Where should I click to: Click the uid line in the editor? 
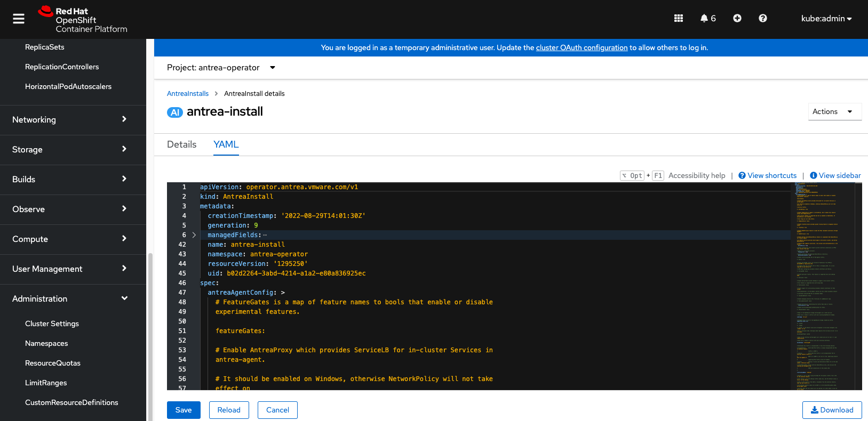coord(286,273)
